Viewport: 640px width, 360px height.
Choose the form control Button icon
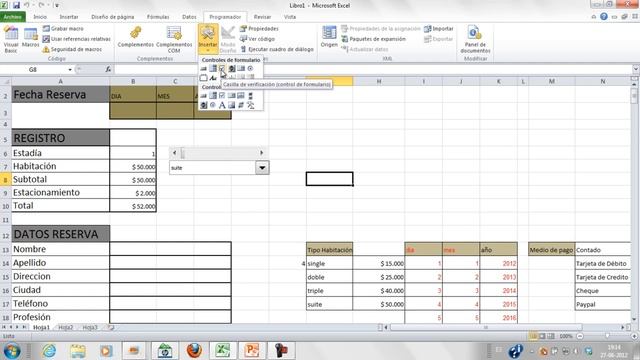(x=203, y=69)
